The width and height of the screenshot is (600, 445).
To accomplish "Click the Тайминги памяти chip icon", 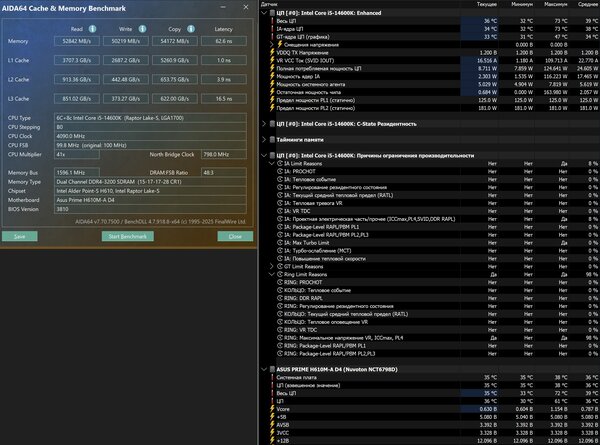I will pos(272,140).
